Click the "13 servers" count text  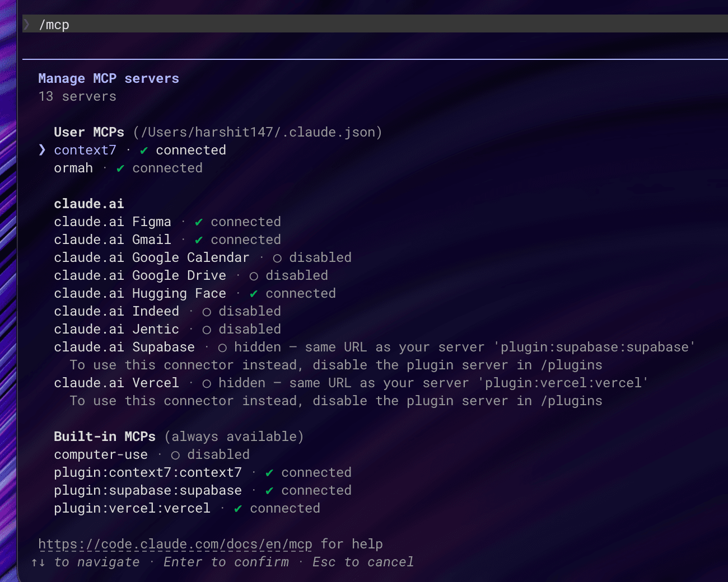pos(77,96)
